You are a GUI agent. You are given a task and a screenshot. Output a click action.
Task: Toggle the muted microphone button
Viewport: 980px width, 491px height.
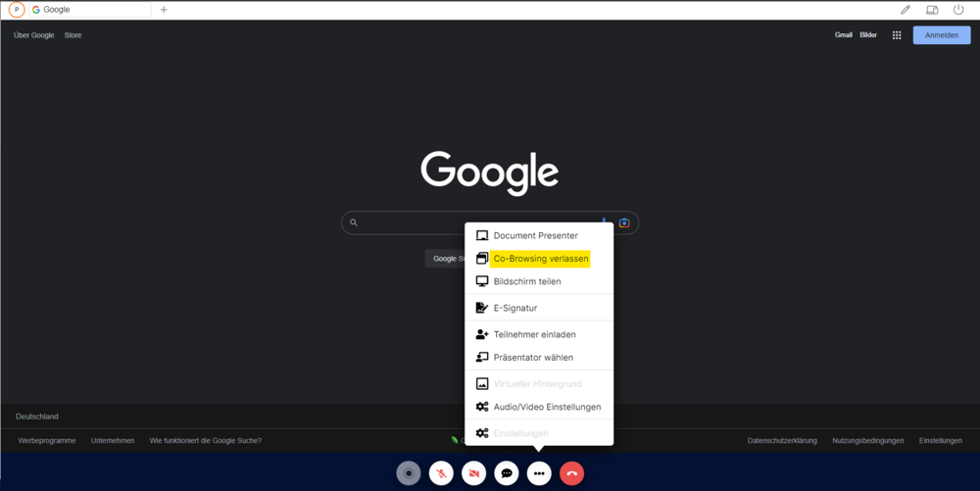click(x=441, y=473)
